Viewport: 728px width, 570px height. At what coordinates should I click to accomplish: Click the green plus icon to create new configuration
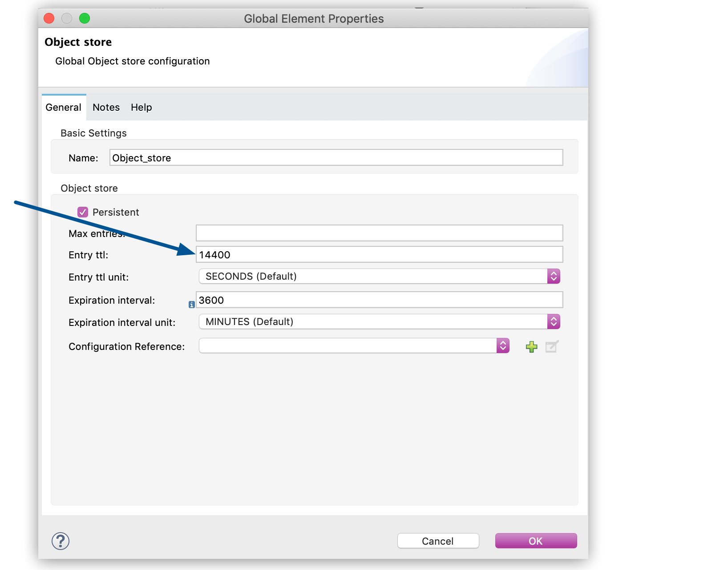pos(531,347)
